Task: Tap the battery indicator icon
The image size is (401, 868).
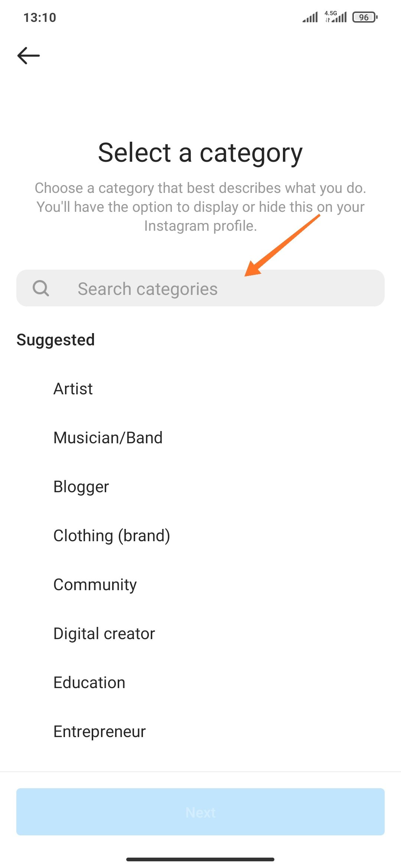Action: [365, 17]
